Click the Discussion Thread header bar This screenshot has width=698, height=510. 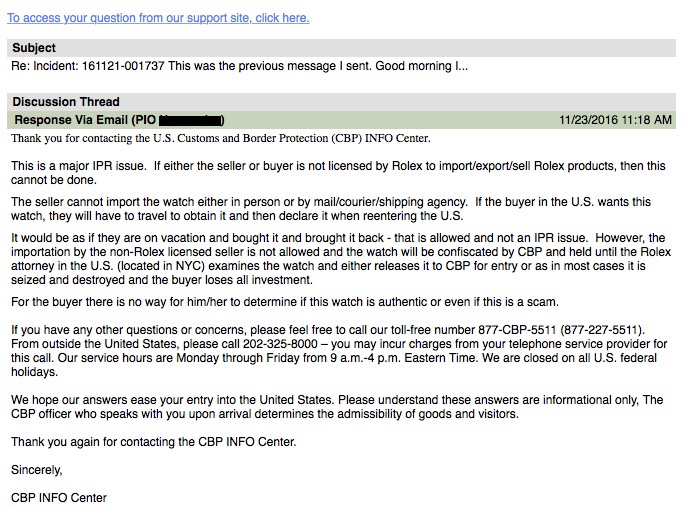pos(341,101)
